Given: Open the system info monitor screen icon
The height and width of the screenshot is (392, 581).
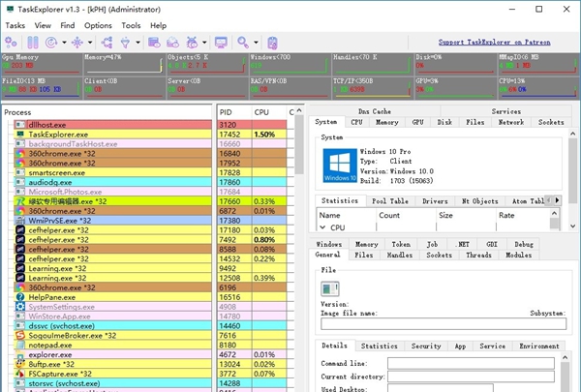Looking at the screenshot, I should pyautogui.click(x=221, y=43).
